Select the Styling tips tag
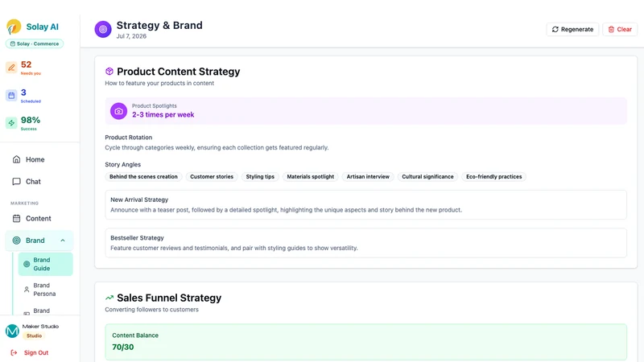Screen dimensions: 644x362 coord(260,176)
